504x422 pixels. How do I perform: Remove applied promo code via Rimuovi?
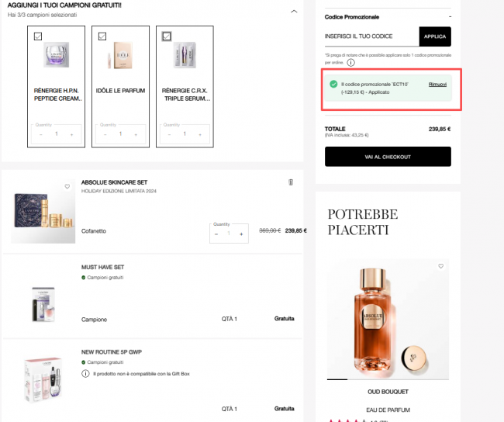(437, 83)
